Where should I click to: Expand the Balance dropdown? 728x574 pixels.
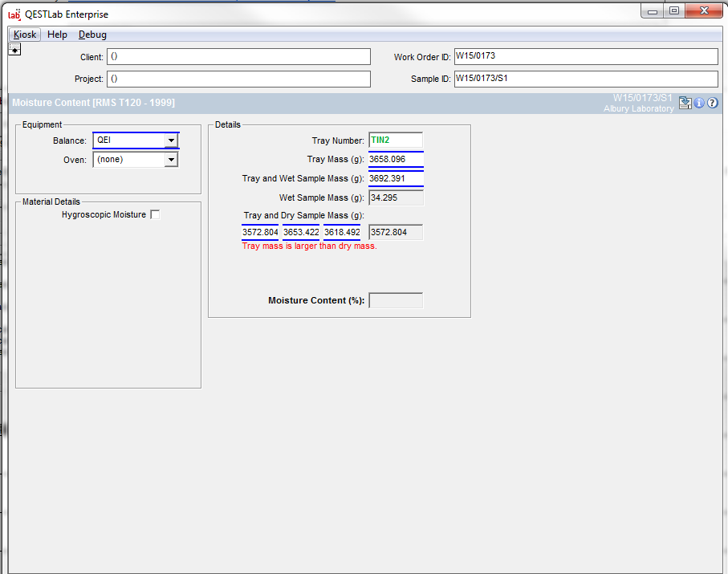click(x=170, y=140)
